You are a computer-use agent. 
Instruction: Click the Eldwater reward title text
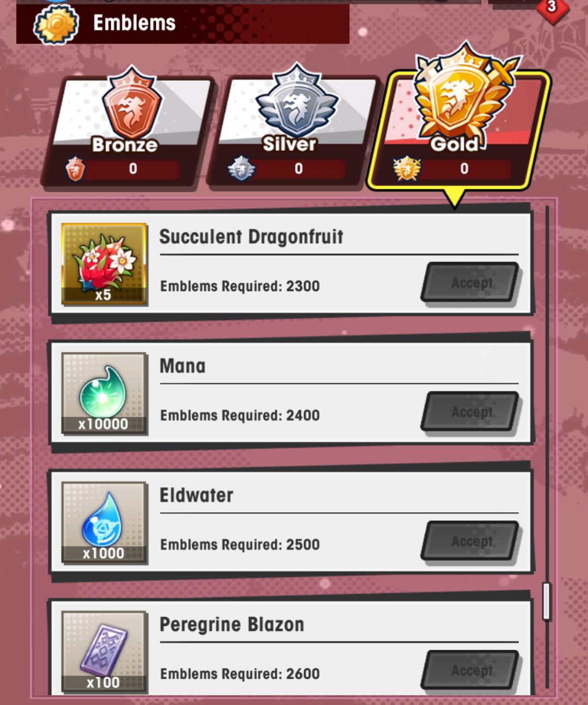click(196, 495)
